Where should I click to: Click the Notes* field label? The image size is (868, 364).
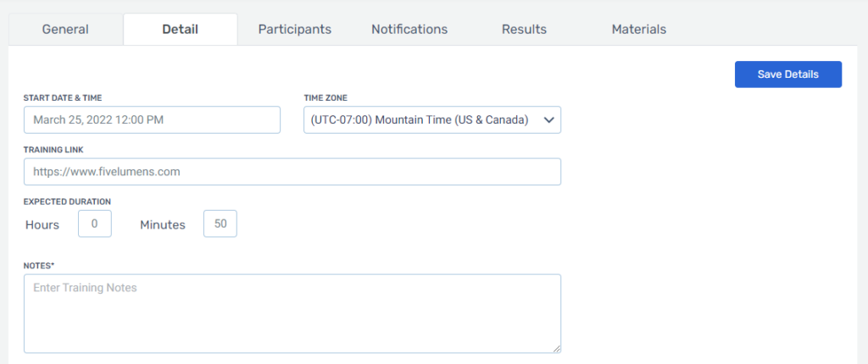(x=39, y=266)
